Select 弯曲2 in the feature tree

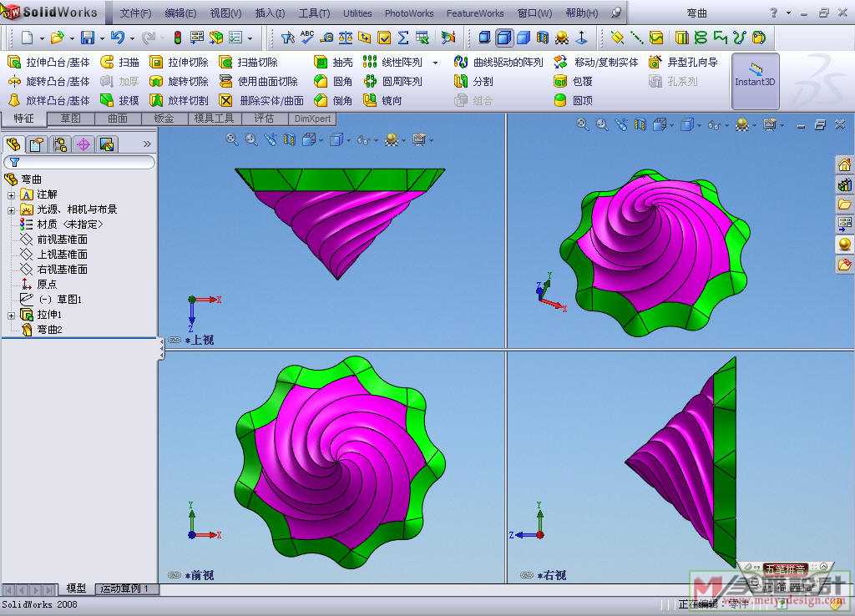coord(48,330)
